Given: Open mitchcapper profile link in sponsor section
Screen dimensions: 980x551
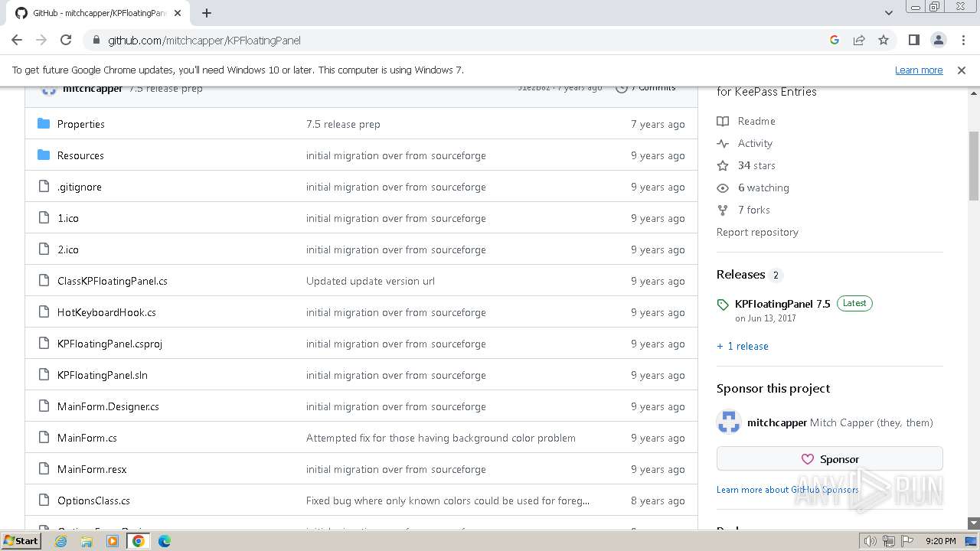Looking at the screenshot, I should pyautogui.click(x=777, y=422).
